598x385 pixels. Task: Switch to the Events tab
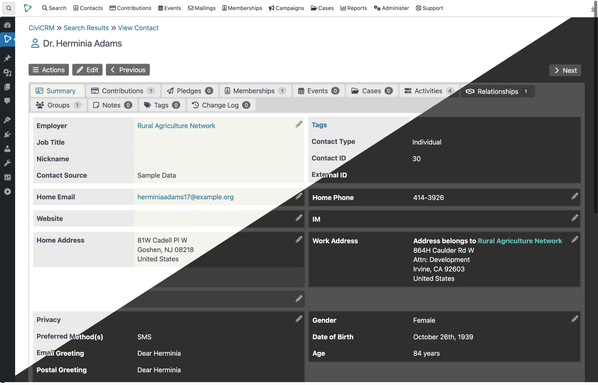point(318,91)
